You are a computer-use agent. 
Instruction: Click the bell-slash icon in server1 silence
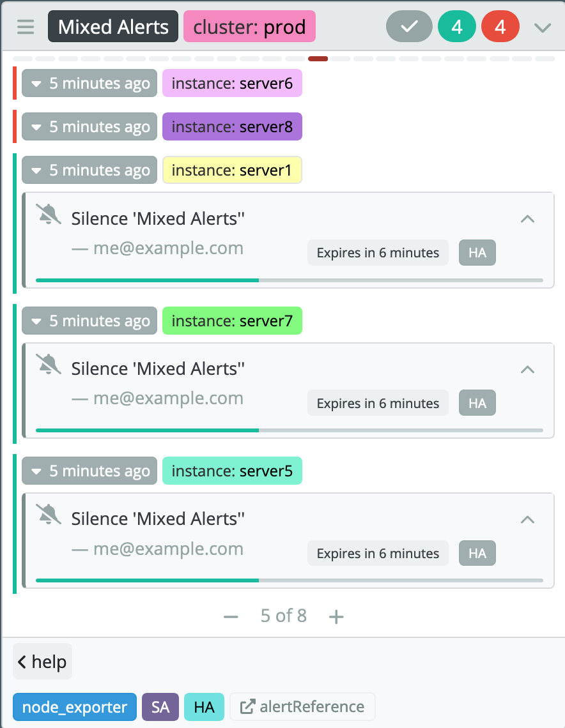(x=49, y=215)
